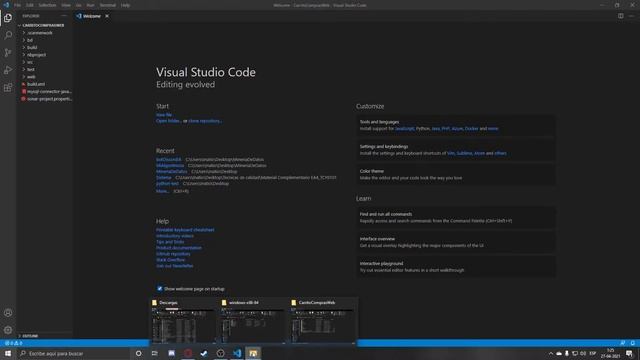The width and height of the screenshot is (640, 360).
Task: Click the feedback icon in status bar
Action: pos(622,343)
